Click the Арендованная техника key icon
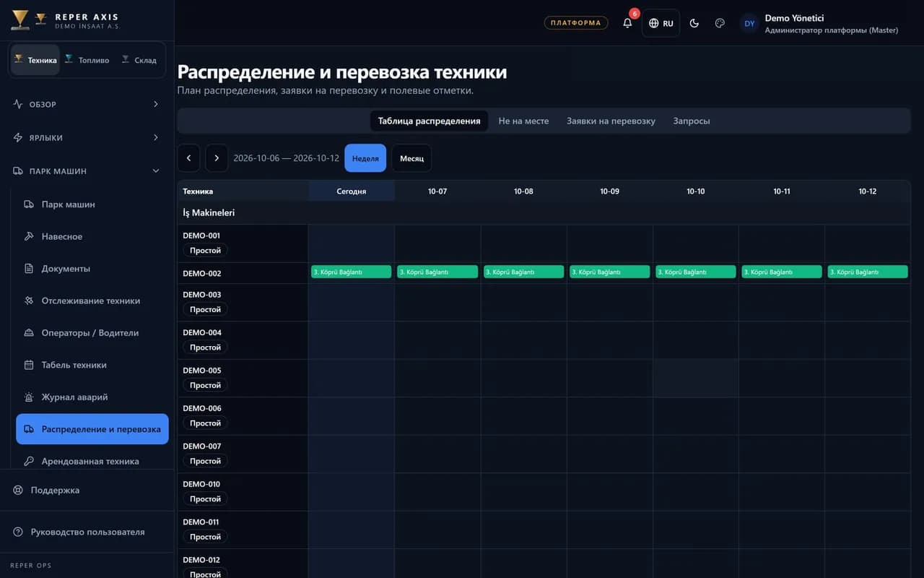924x578 pixels. (29, 461)
